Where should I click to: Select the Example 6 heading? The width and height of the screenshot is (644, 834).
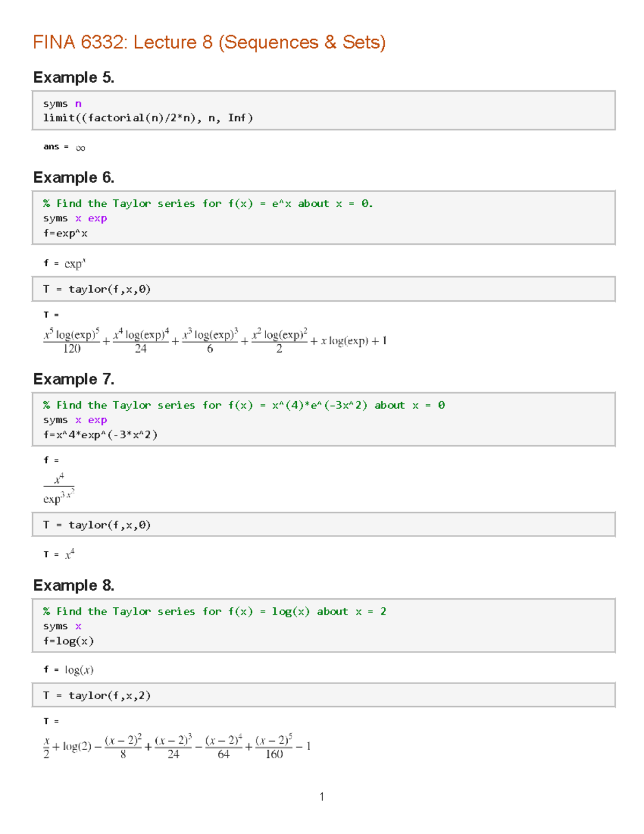[74, 178]
